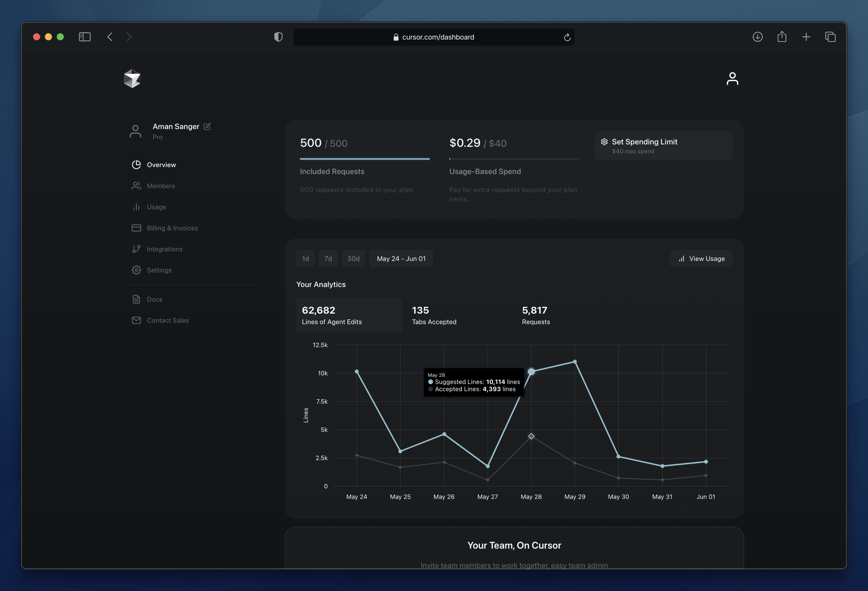
Task: Toggle the Safari sidebar icon
Action: coord(85,36)
